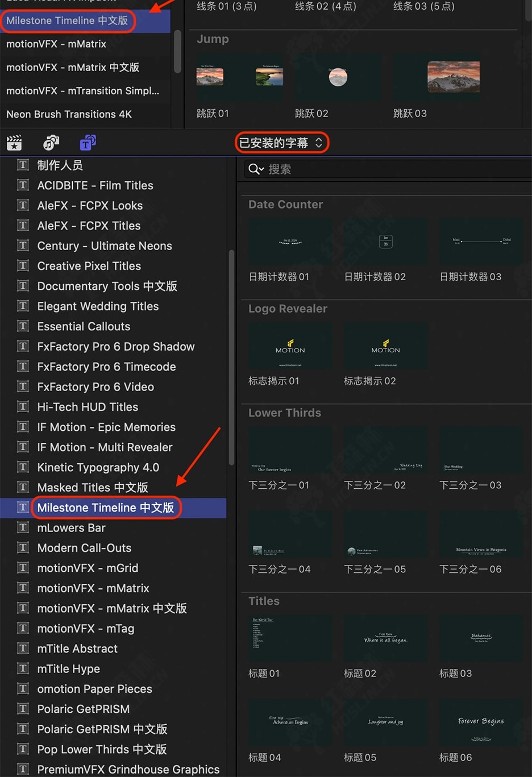Pick the 标志揭示 01 logo thumbnail

[x=290, y=346]
